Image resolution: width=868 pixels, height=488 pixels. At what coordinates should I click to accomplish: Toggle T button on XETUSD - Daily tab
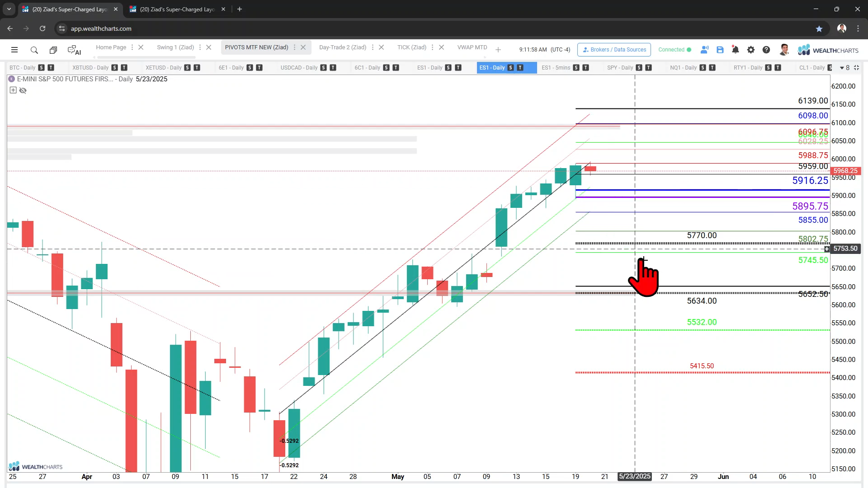tap(197, 68)
